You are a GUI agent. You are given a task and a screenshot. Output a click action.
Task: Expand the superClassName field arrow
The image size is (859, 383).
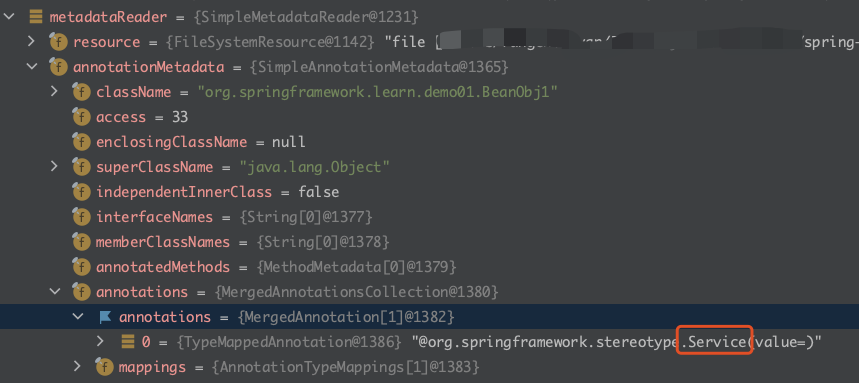tap(54, 166)
